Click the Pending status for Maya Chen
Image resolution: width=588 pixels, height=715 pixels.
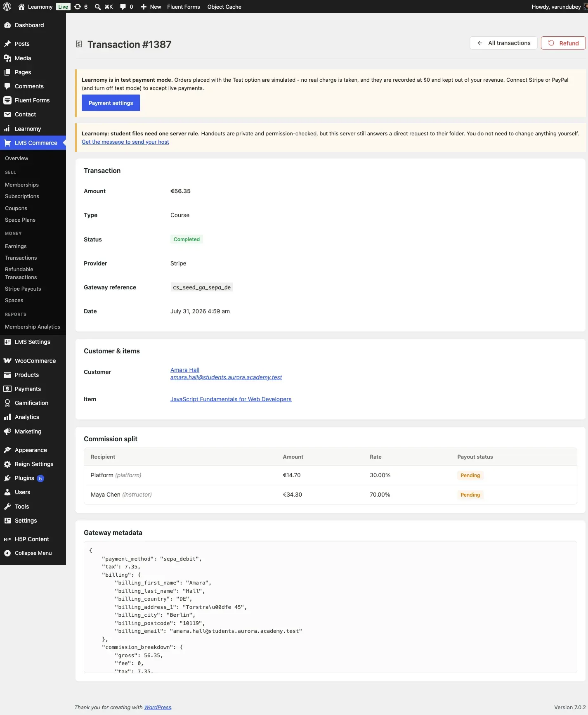470,495
